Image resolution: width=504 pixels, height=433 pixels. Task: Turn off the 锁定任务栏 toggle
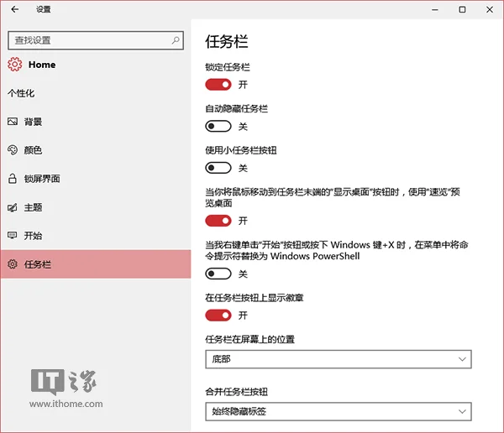click(x=218, y=85)
